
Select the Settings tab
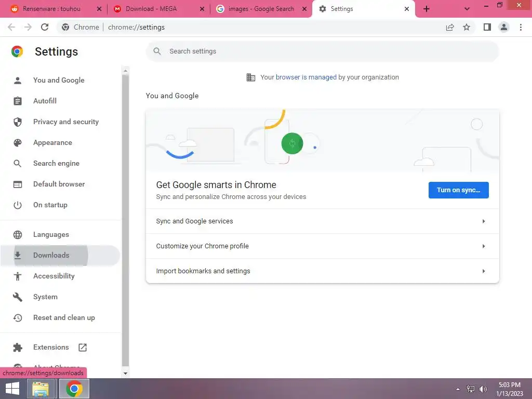tap(363, 9)
